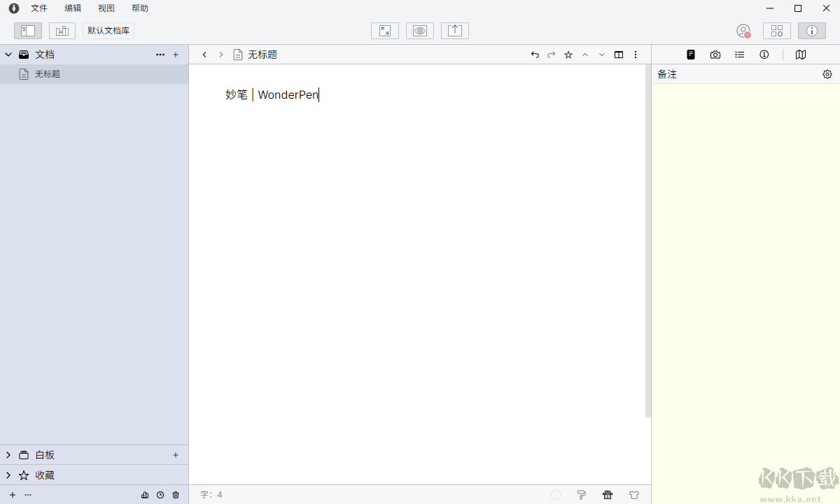840x504 pixels.
Task: Go to previous document up chevron
Action: point(585,55)
